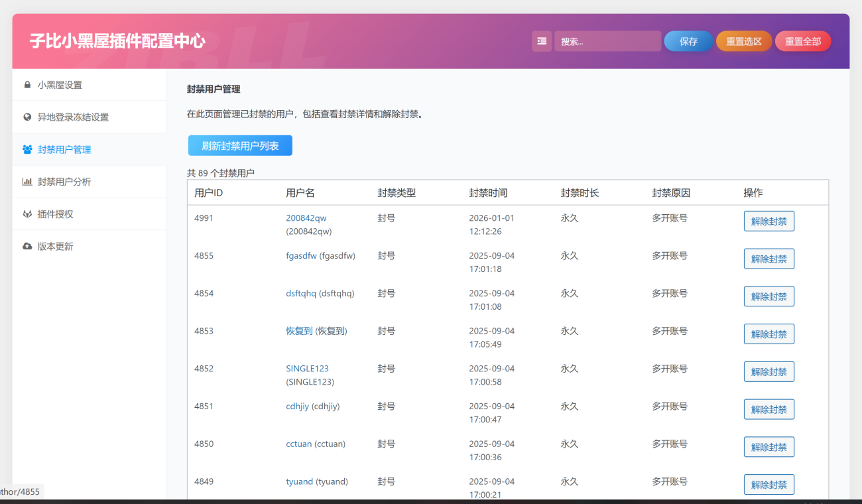Switch to the 封禁用户分析 section
The image size is (862, 504).
click(x=64, y=182)
